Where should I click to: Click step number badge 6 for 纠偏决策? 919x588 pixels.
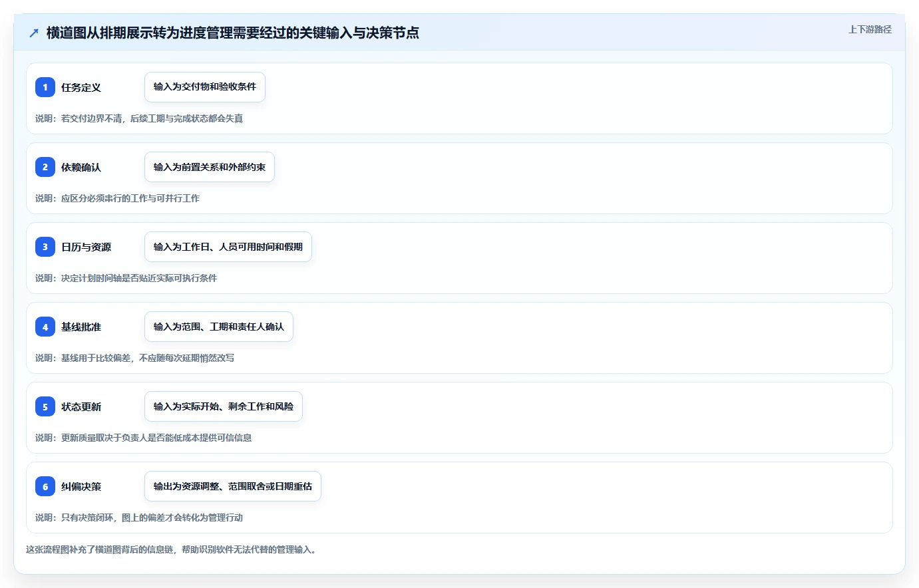(45, 486)
